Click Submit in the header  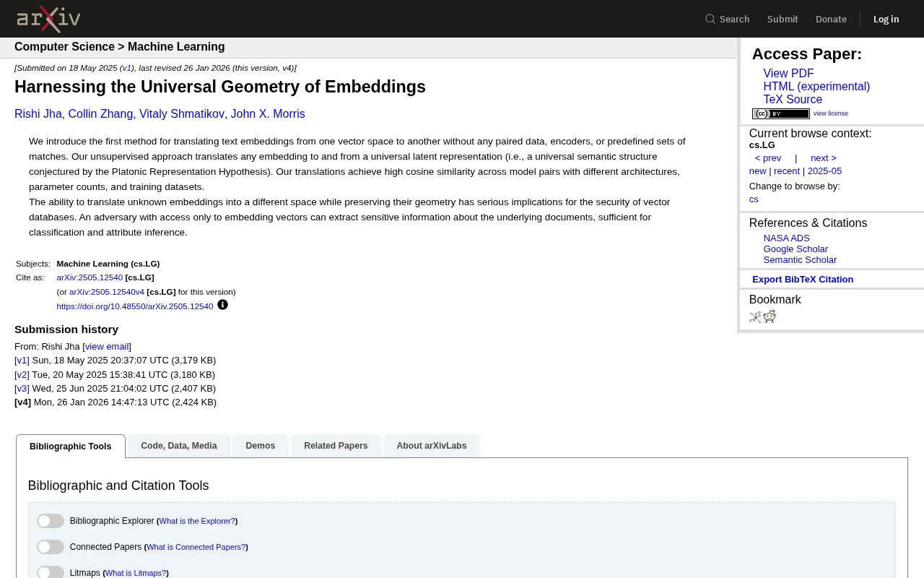(783, 19)
